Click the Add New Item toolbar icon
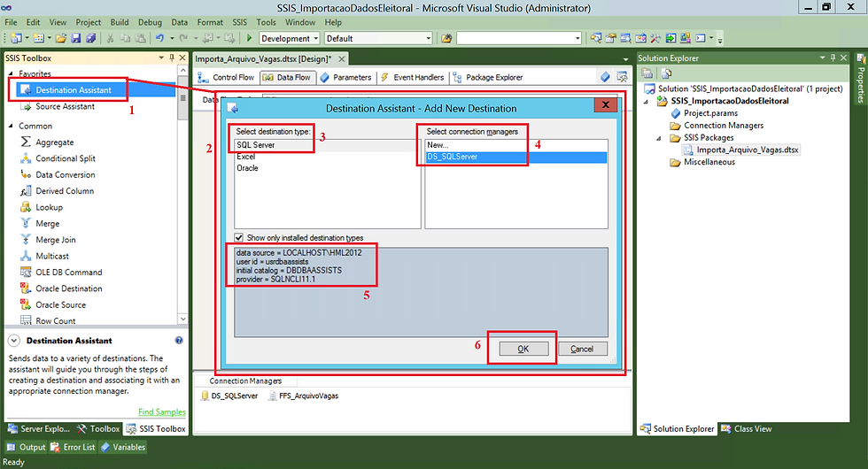868x469 pixels. tap(38, 38)
